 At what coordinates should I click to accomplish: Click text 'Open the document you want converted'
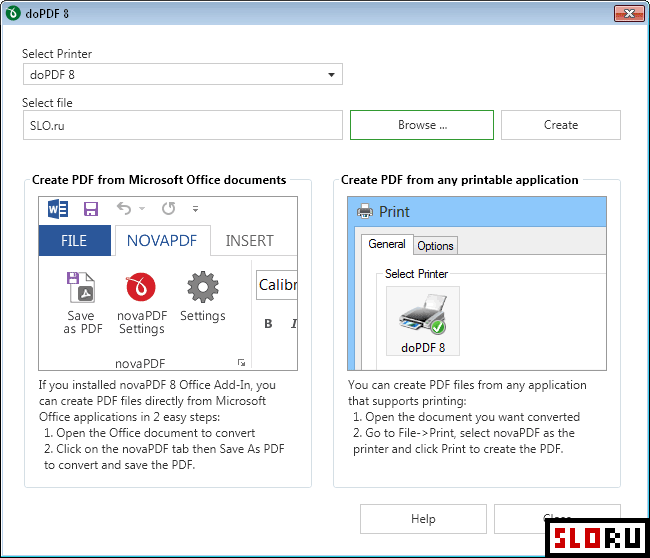pyautogui.click(x=473, y=417)
